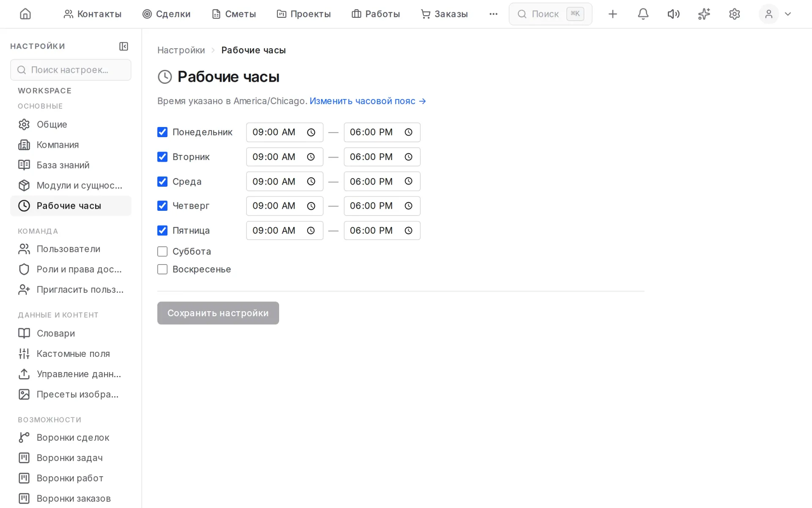The width and height of the screenshot is (812, 508).
Task: Enable the Суббота checkbox
Action: tap(162, 251)
